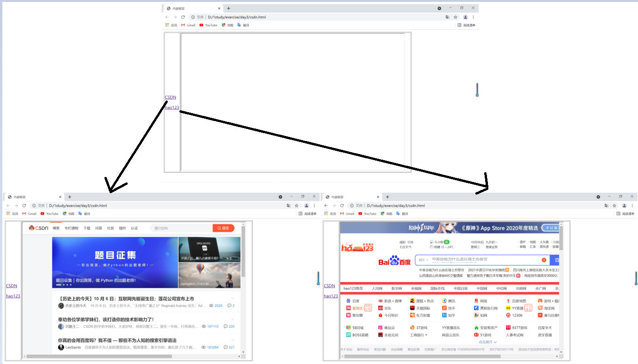Reload the page in the top browser window
638x364 pixels.
183,17
